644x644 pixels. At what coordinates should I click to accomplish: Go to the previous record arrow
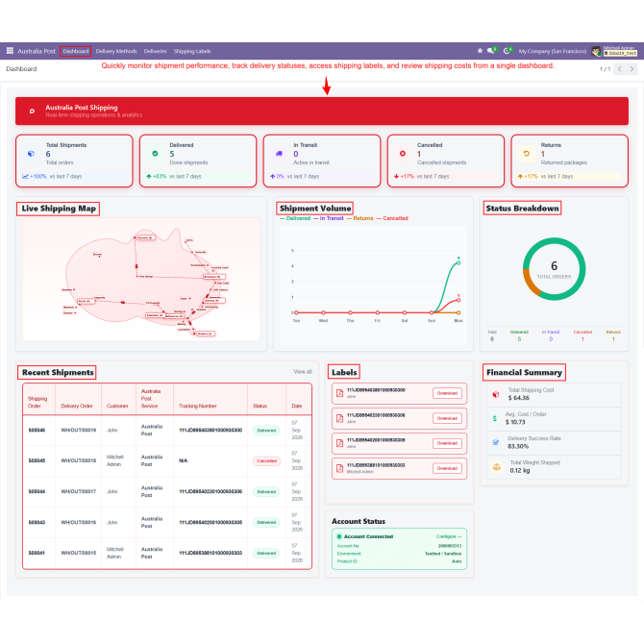pos(619,69)
